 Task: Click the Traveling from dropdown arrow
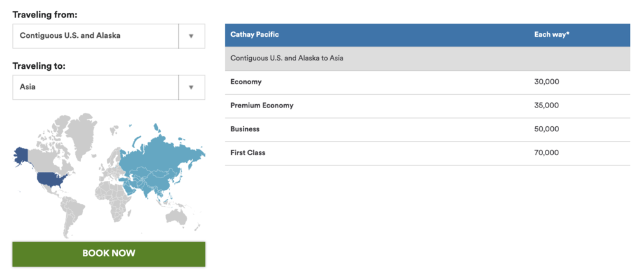[191, 36]
